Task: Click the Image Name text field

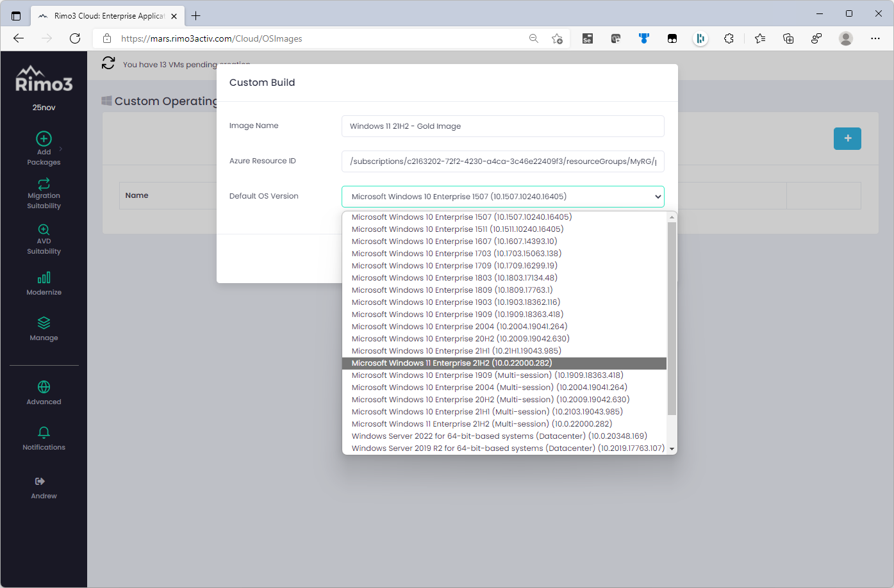Action: pos(502,126)
